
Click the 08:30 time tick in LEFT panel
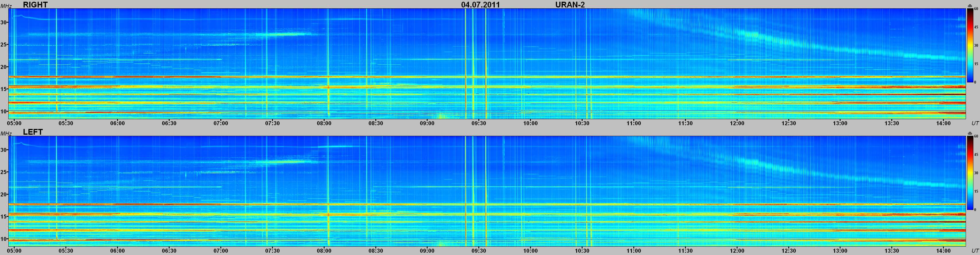(x=376, y=251)
